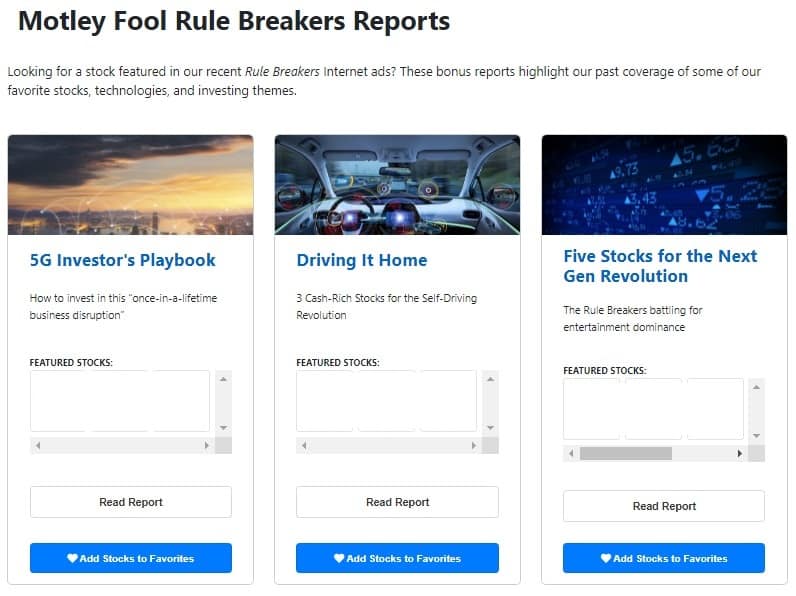
Task: Click the self-driving car interior thumbnail
Action: [397, 185]
